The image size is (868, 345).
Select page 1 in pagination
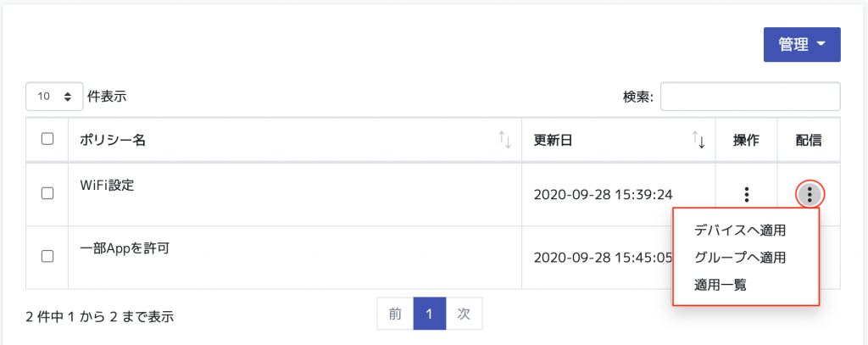click(x=430, y=314)
